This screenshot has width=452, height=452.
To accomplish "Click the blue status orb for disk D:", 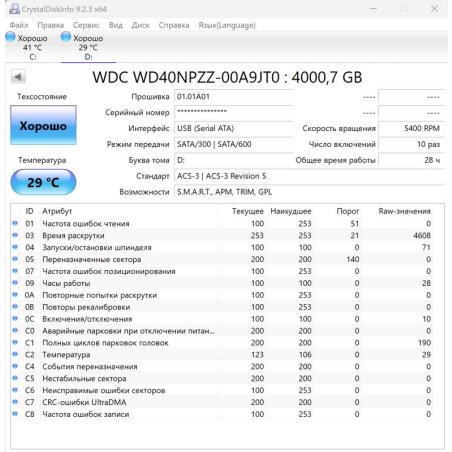I will click(66, 37).
